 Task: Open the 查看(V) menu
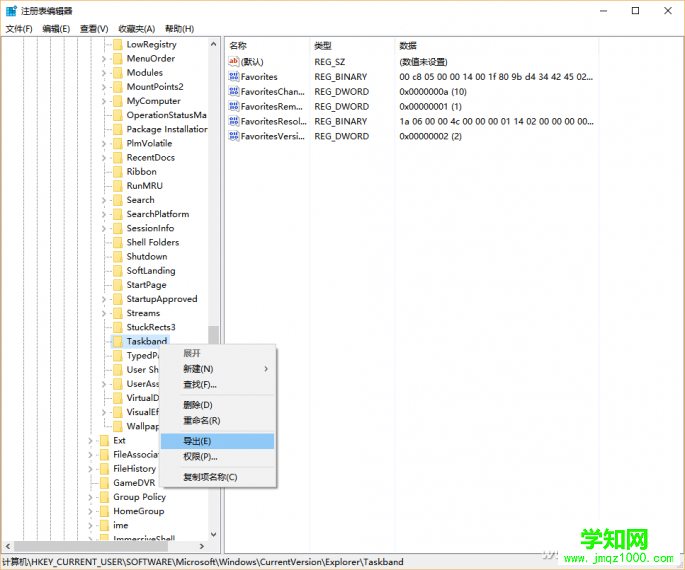pyautogui.click(x=94, y=29)
